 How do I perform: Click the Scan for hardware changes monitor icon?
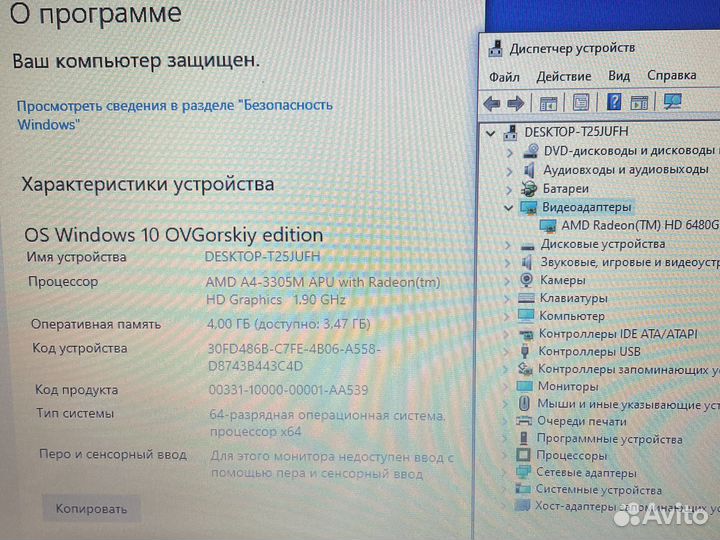pos(673,101)
